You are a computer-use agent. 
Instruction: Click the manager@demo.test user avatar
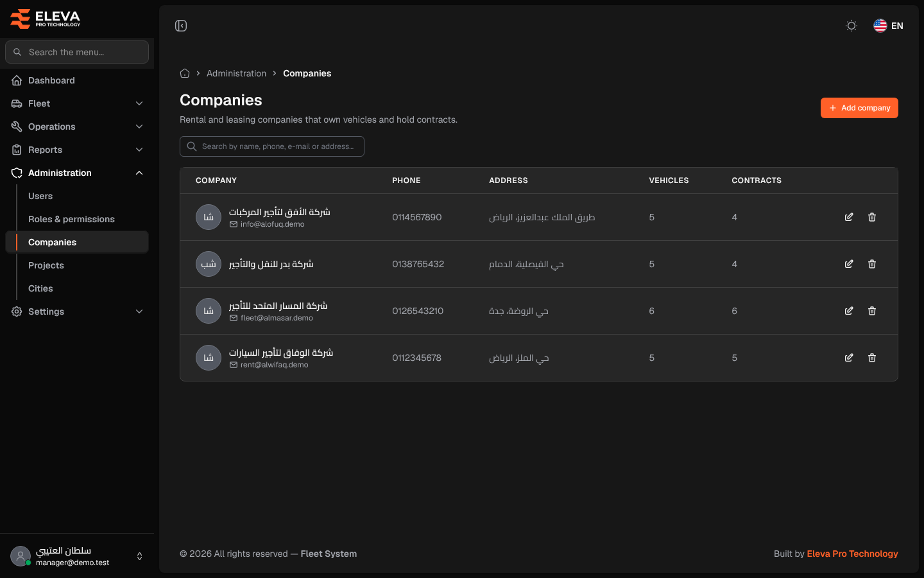pos(21,556)
